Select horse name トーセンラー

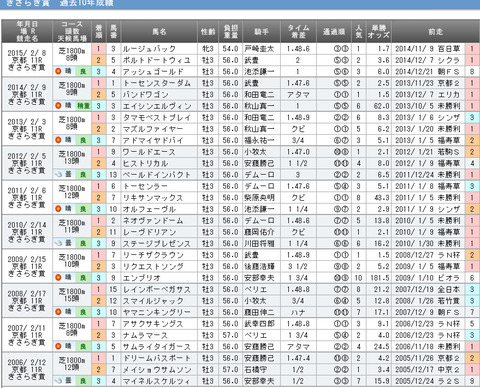point(145,186)
